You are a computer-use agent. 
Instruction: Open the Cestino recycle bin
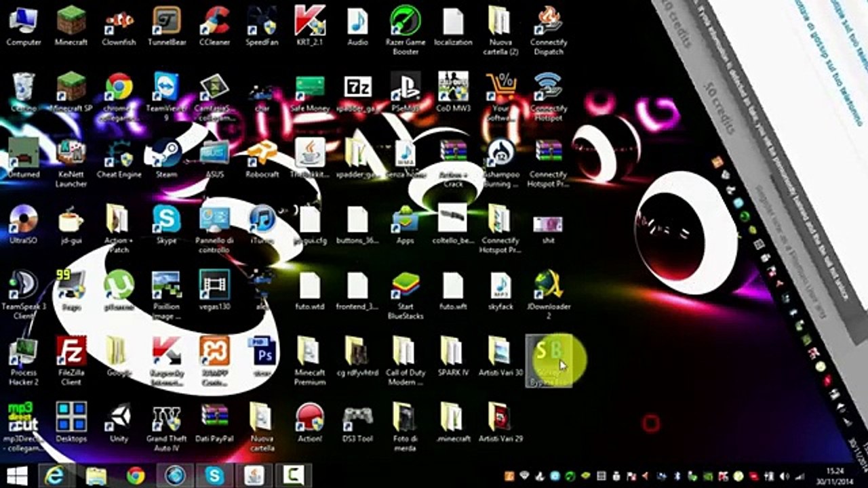(x=24, y=92)
